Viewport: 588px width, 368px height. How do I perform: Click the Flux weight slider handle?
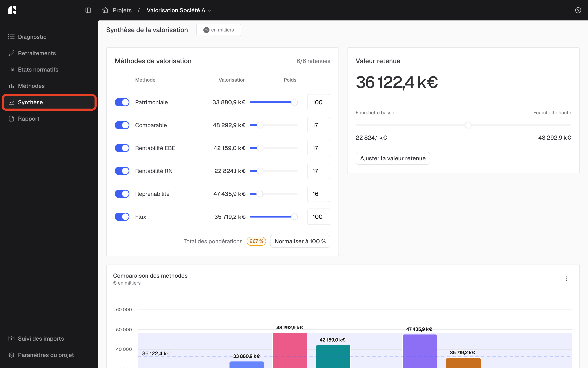(294, 217)
